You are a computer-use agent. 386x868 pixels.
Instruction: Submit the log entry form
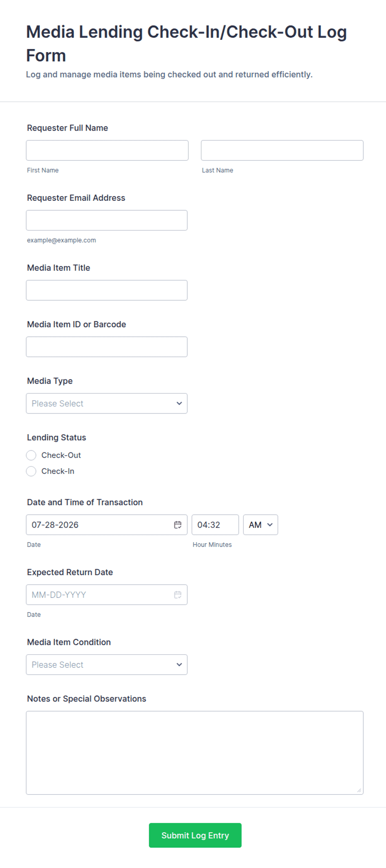pyautogui.click(x=195, y=835)
